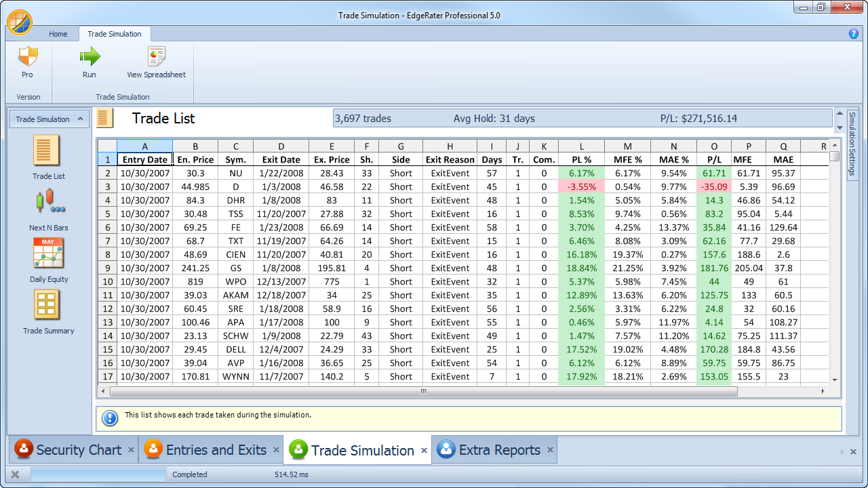Close the Extra Reports tab
868x488 pixels.
(x=550, y=449)
